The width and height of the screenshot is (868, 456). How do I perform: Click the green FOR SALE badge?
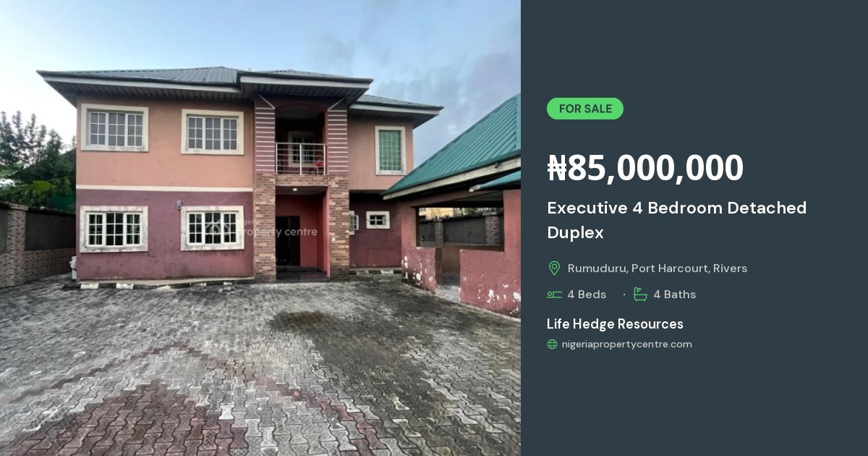click(584, 109)
